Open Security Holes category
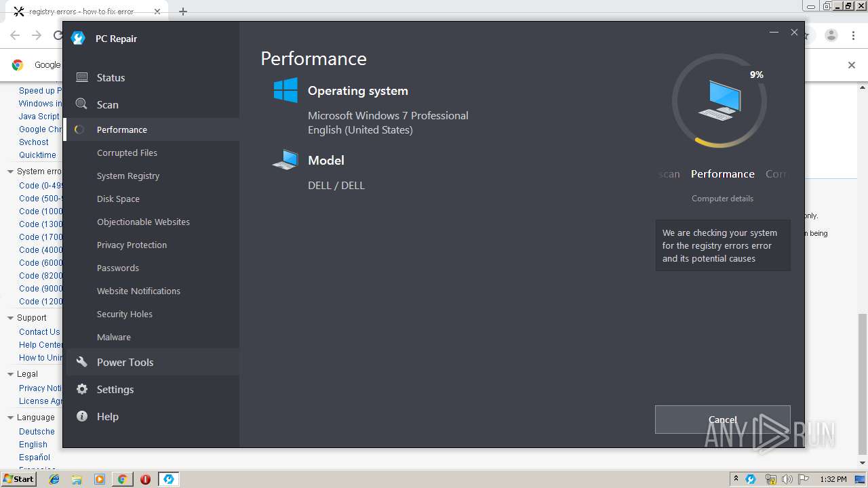This screenshot has height=488, width=868. click(x=125, y=314)
